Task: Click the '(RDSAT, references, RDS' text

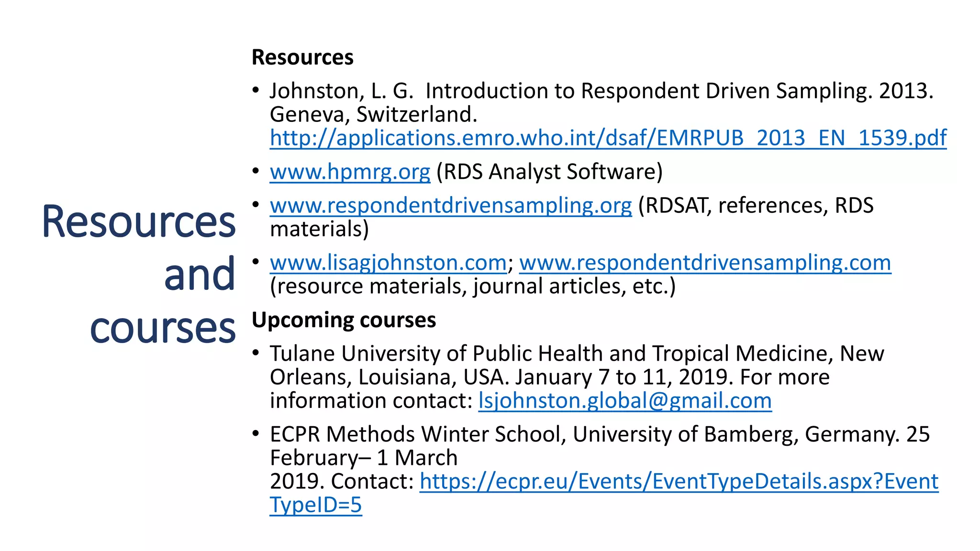Action: [756, 206]
